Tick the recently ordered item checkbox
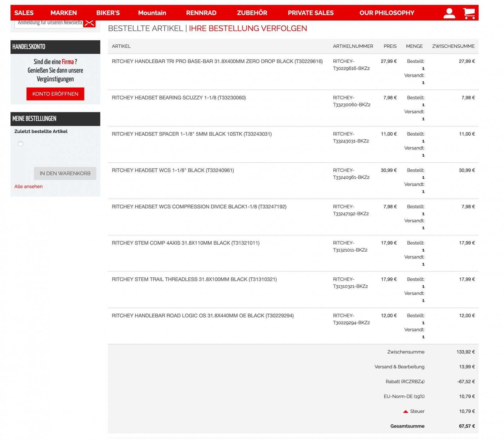Viewport: 504px width, 441px height. (20, 144)
